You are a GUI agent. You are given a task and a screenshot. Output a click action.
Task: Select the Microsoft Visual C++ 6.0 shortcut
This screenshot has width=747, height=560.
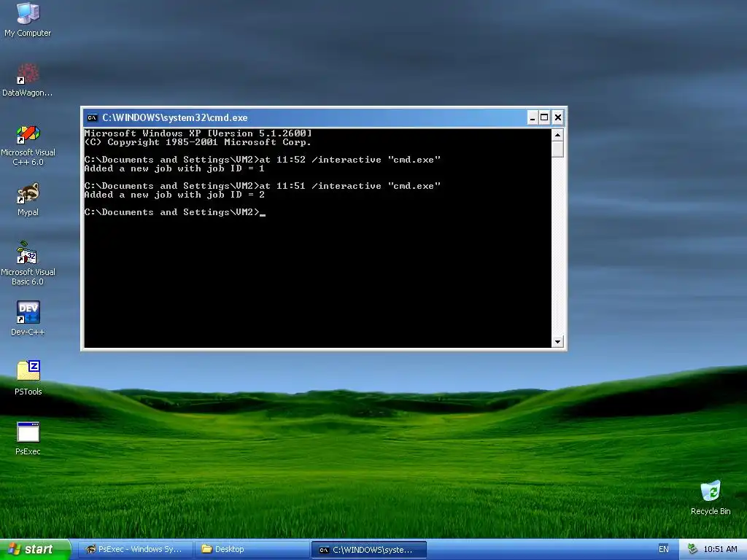click(28, 145)
